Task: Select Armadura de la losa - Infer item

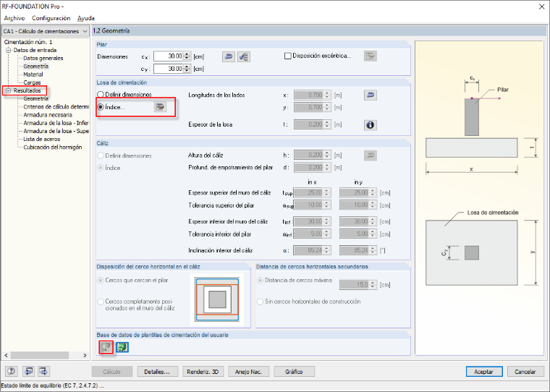Action: click(56, 123)
